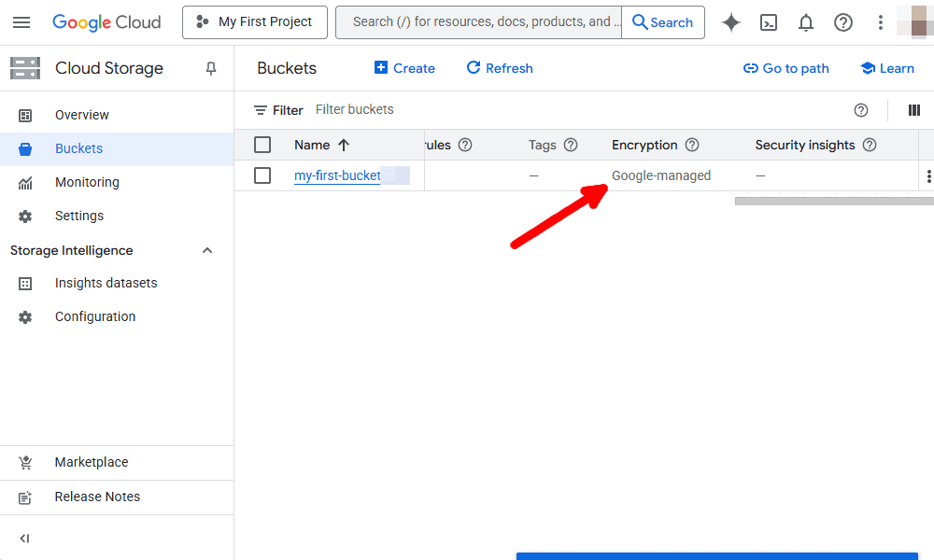The height and width of the screenshot is (560, 934).
Task: Collapse the left navigation panel
Action: [24, 539]
